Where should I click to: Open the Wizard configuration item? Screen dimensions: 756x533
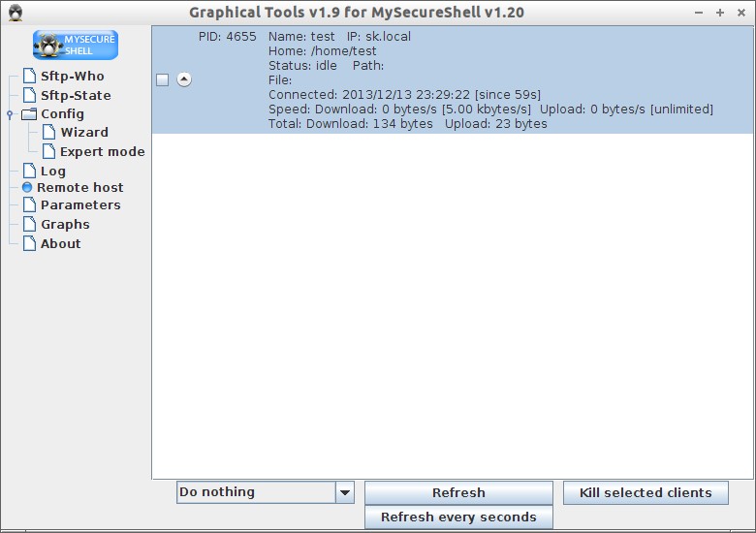pos(84,133)
